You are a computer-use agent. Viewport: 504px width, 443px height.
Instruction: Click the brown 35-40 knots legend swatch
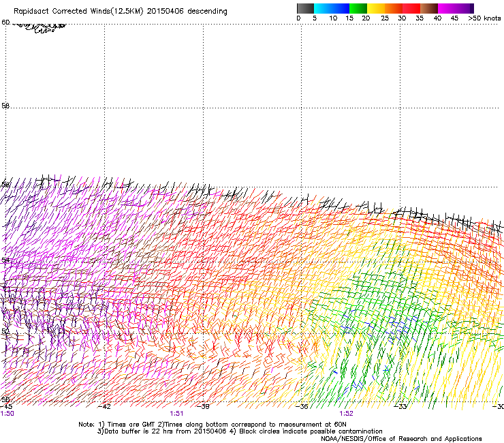coord(429,8)
